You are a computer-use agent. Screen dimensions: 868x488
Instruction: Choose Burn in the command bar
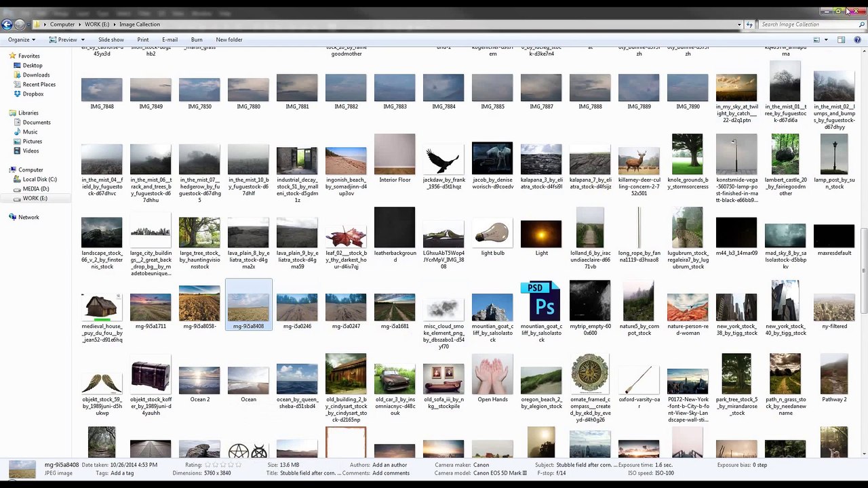(197, 40)
